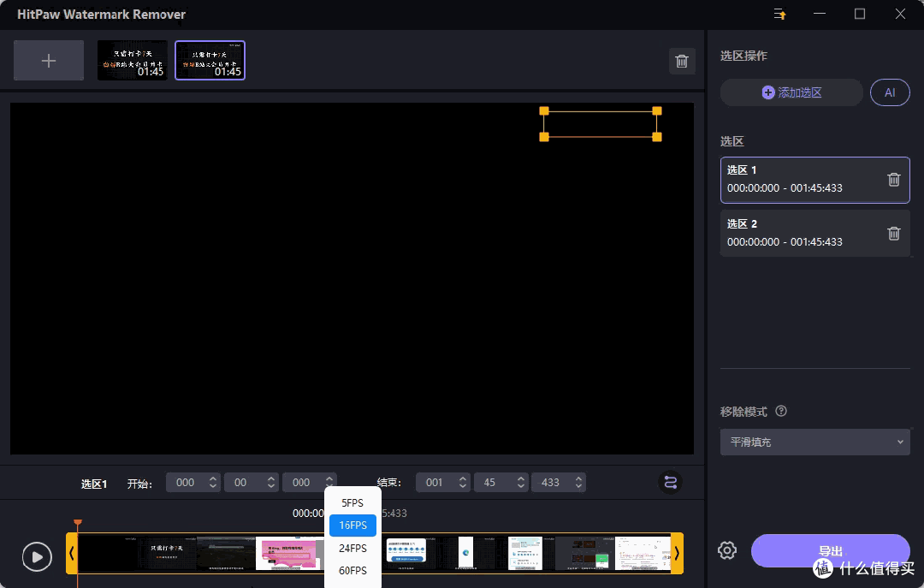The height and width of the screenshot is (588, 924).
Task: Increase end milliseconds with up arrow
Action: coord(578,478)
